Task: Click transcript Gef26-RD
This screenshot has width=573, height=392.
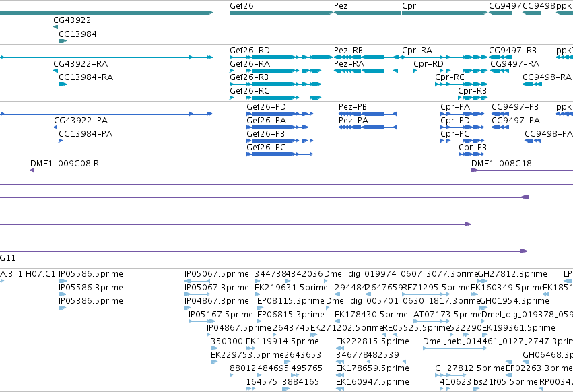Action: tap(281, 57)
